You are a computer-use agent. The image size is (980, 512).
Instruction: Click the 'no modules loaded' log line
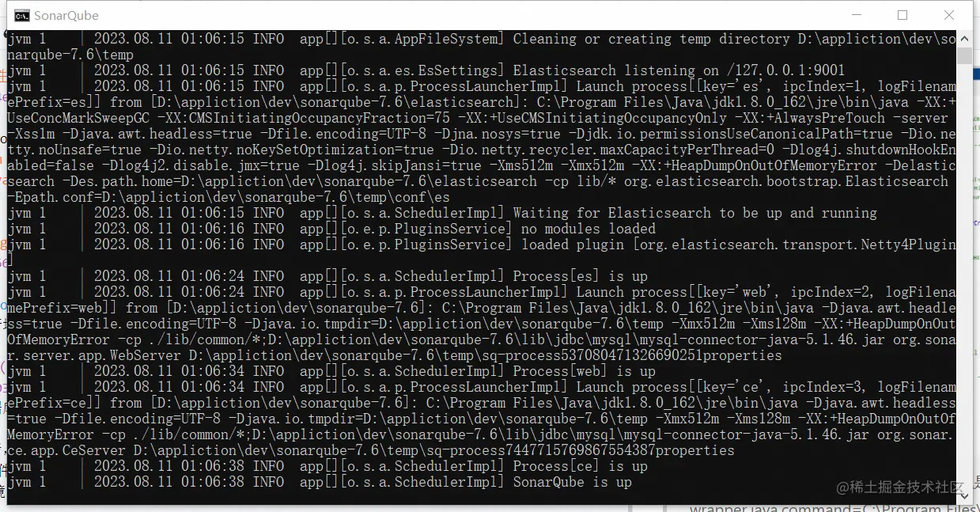332,229
